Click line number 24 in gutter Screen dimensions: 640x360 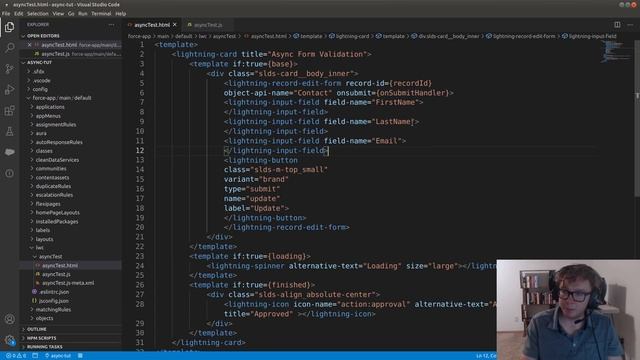coord(140,266)
